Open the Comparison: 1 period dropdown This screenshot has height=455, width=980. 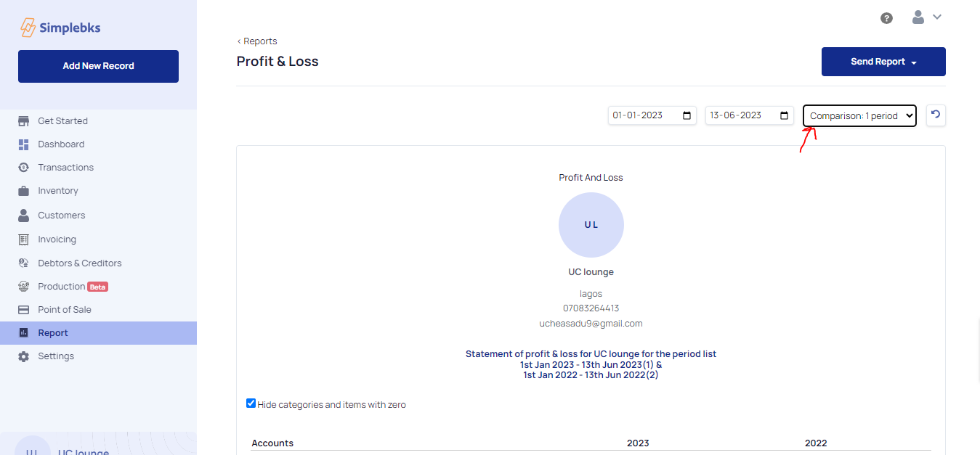pos(859,116)
